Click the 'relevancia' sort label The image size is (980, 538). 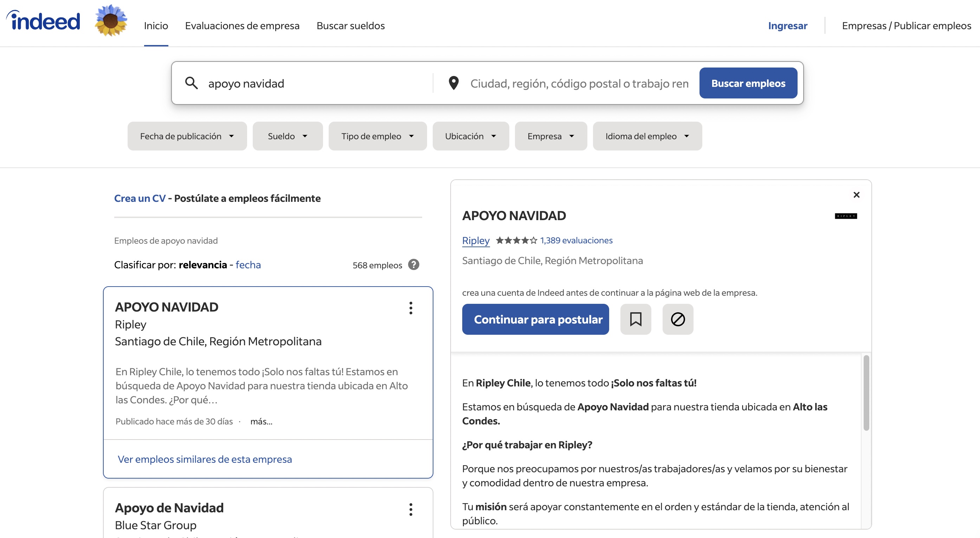click(203, 264)
